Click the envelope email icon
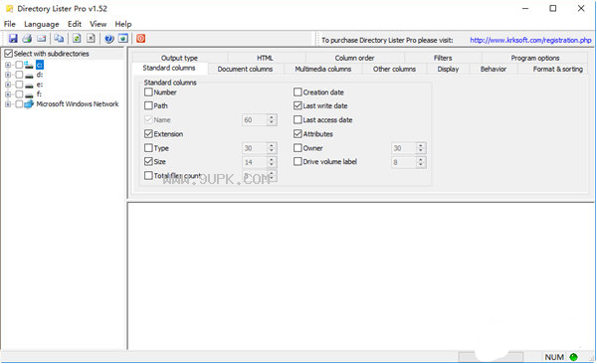Screen dimensions: 597x364 42,39
